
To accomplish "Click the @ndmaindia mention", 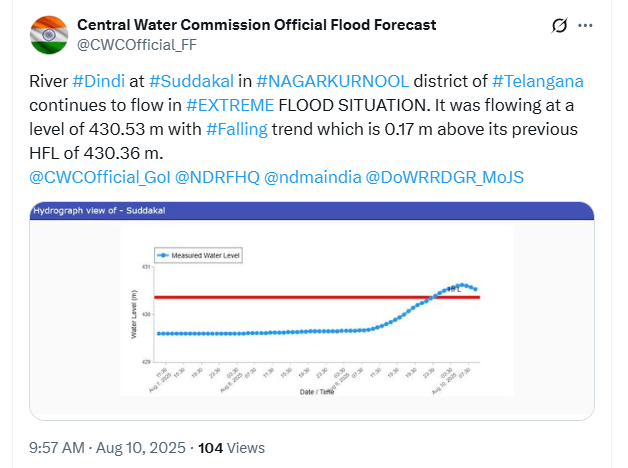I will [x=312, y=177].
